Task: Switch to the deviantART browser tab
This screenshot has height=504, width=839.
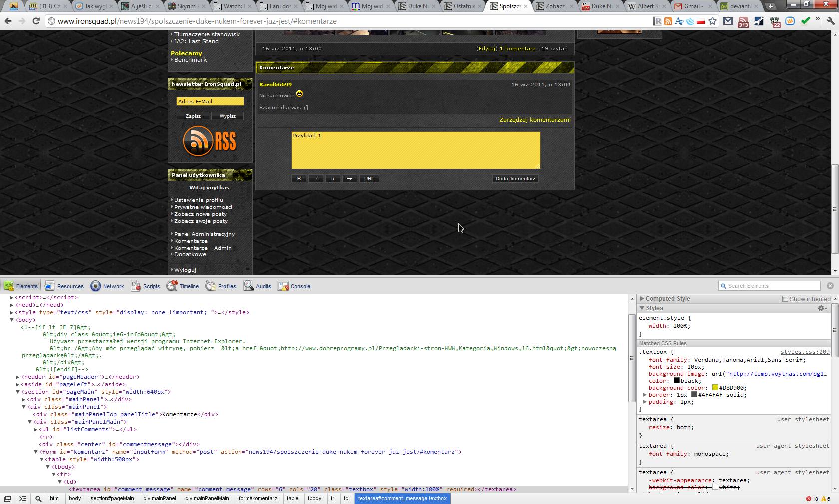Action: 739,6
